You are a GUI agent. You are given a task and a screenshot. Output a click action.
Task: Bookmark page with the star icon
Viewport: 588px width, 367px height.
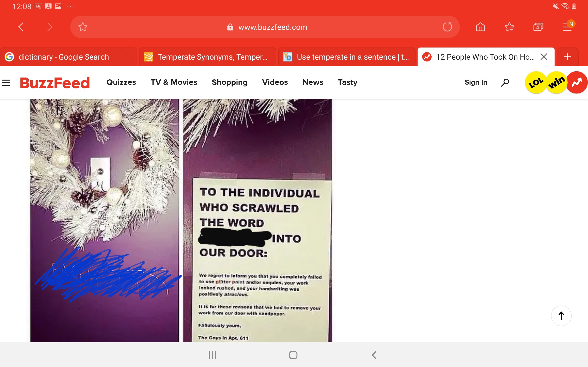click(x=83, y=27)
